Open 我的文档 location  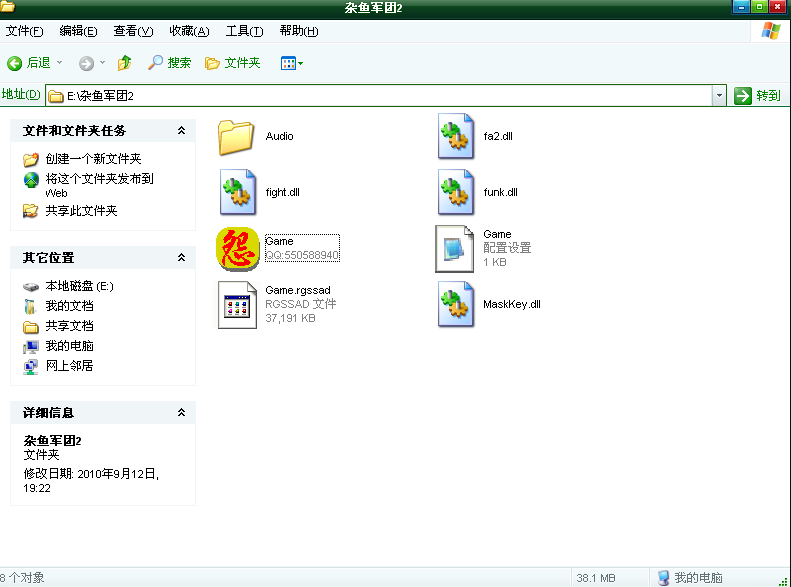click(x=70, y=306)
